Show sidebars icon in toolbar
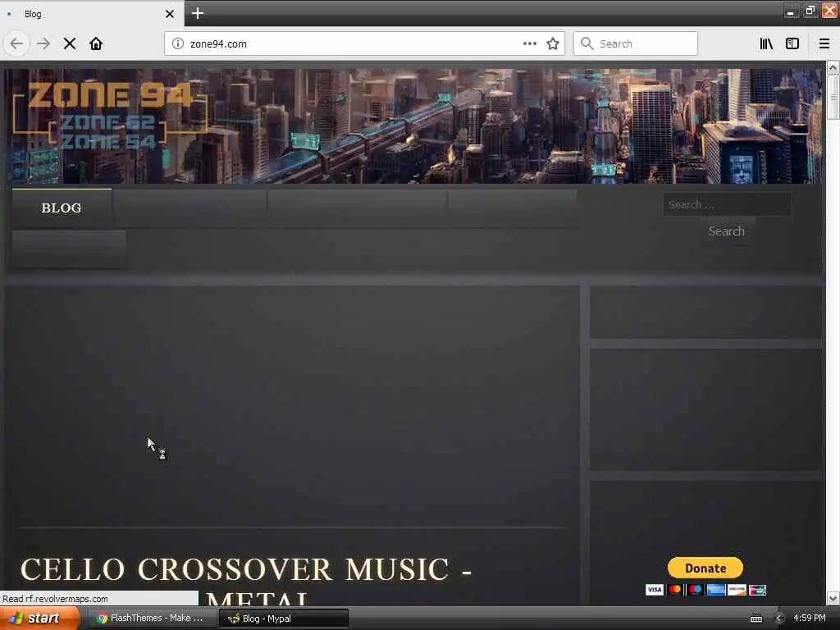 (792, 43)
